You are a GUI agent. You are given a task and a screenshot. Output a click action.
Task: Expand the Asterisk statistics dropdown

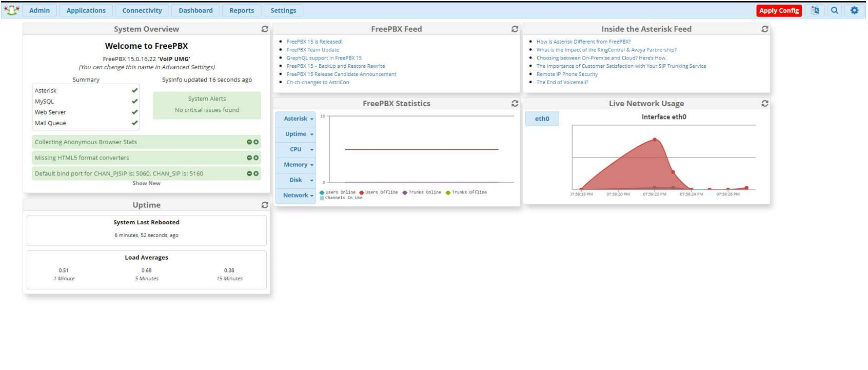coord(295,119)
